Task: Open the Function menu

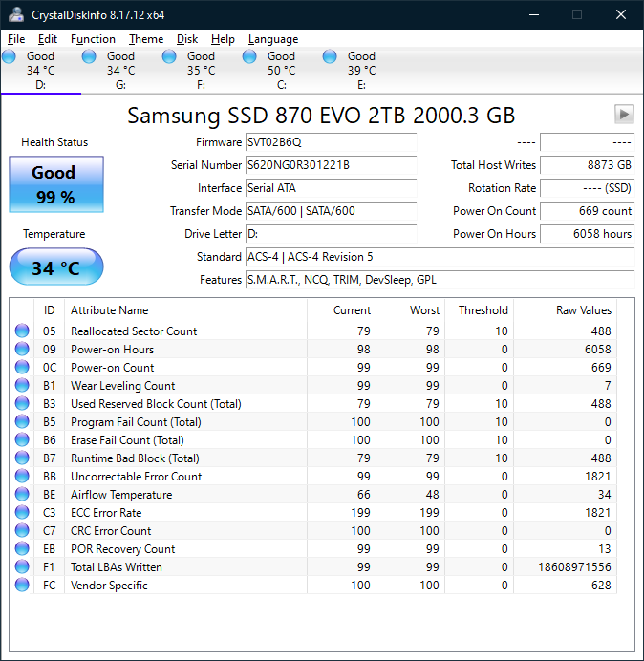Action: pyautogui.click(x=93, y=39)
